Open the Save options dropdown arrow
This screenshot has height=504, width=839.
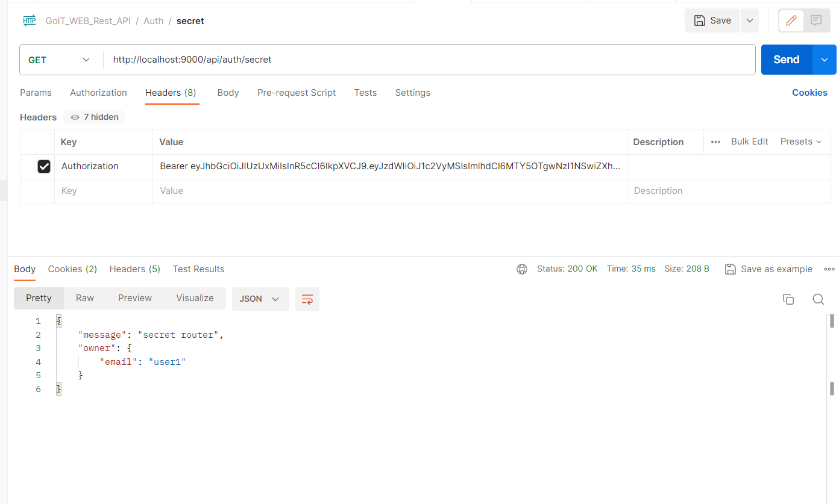pyautogui.click(x=750, y=20)
